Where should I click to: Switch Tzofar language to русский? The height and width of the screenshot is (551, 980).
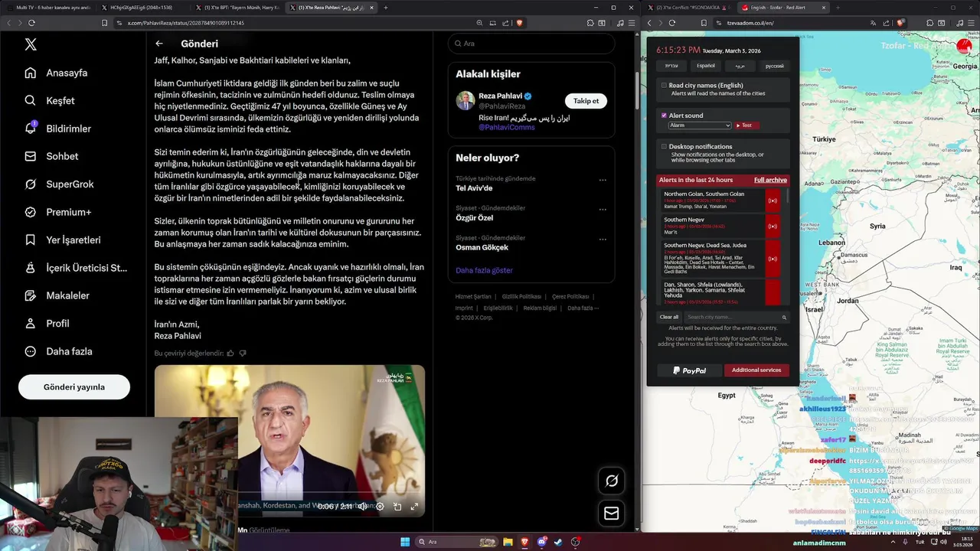(775, 66)
